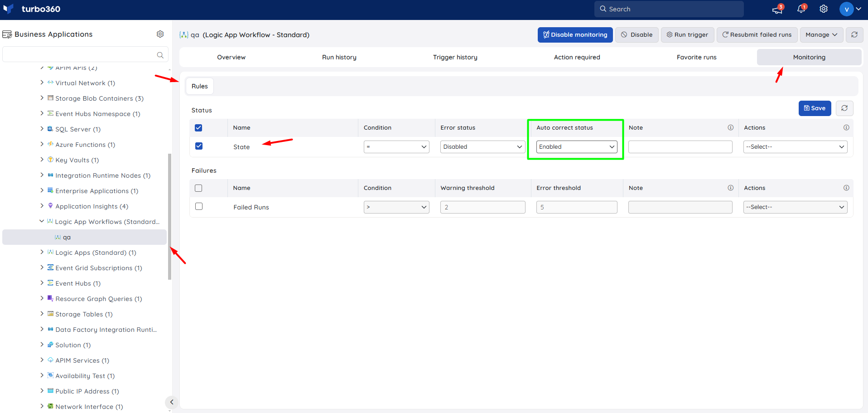868x413 pixels.
Task: Open the user profile avatar
Action: click(846, 9)
